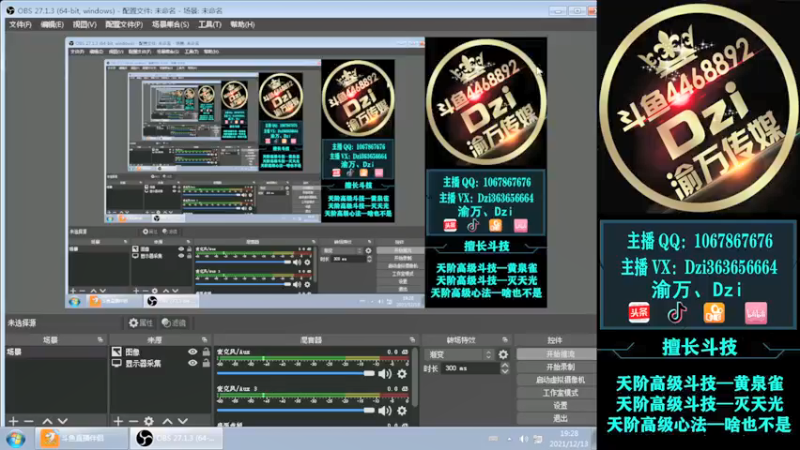800x450 pixels.
Task: Open settings gear for 麦克风/Aux 3 channel
Action: coord(402,410)
